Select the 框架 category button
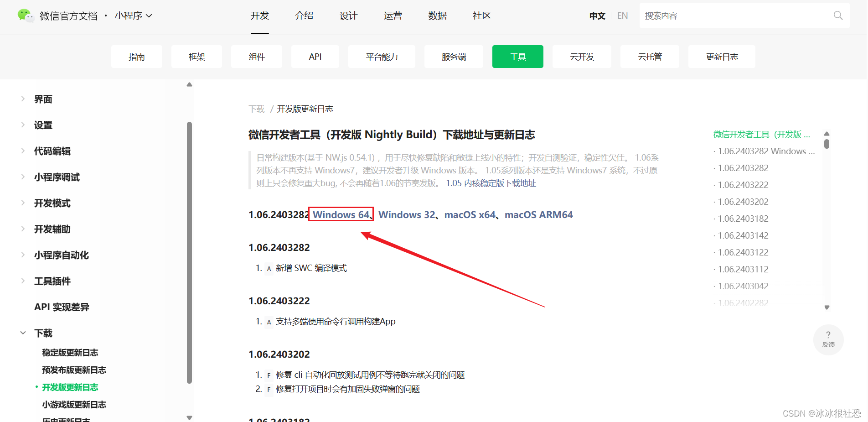The image size is (868, 422). [197, 57]
